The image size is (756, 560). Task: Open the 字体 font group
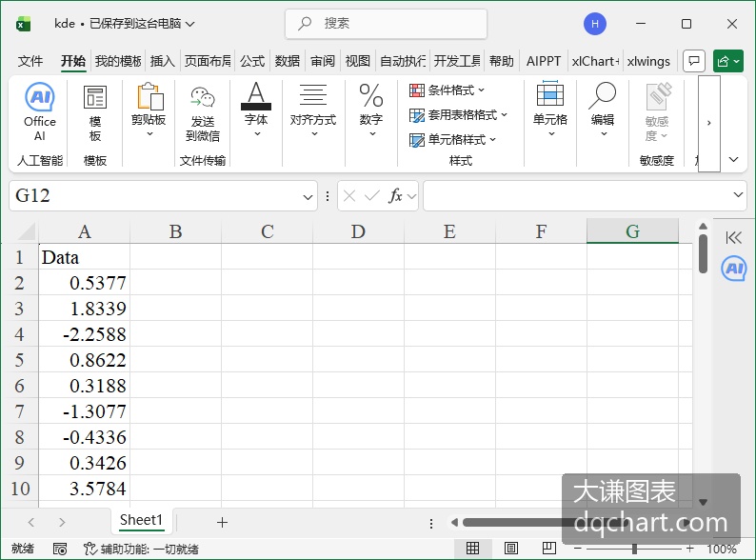[256, 110]
